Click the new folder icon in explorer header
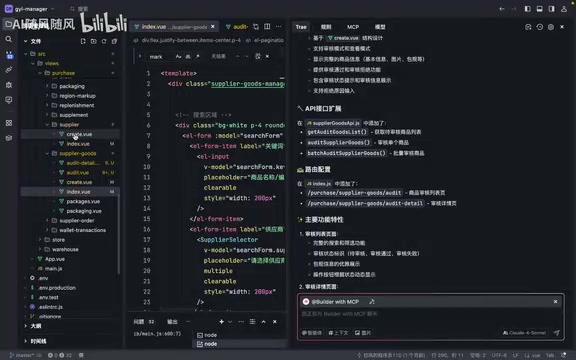 pos(94,41)
